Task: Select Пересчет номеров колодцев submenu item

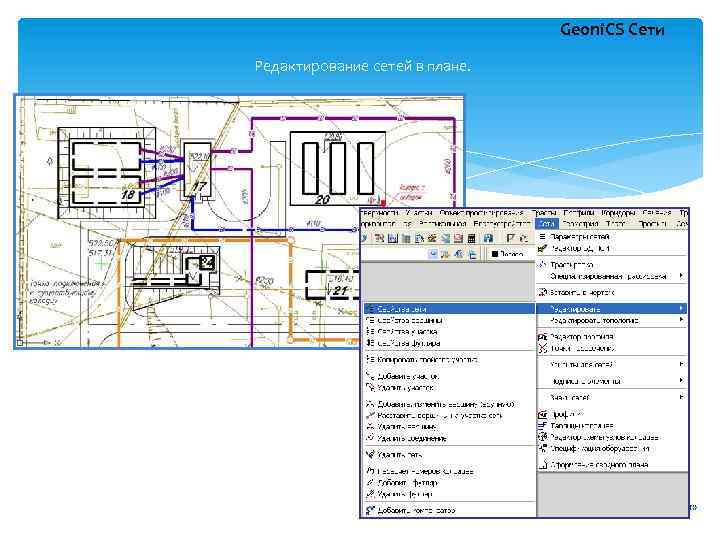Action: tap(425, 471)
